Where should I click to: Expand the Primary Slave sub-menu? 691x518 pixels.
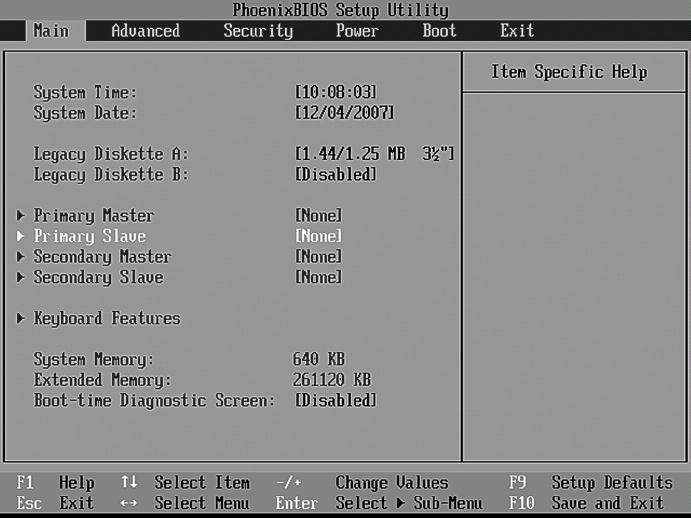point(89,237)
